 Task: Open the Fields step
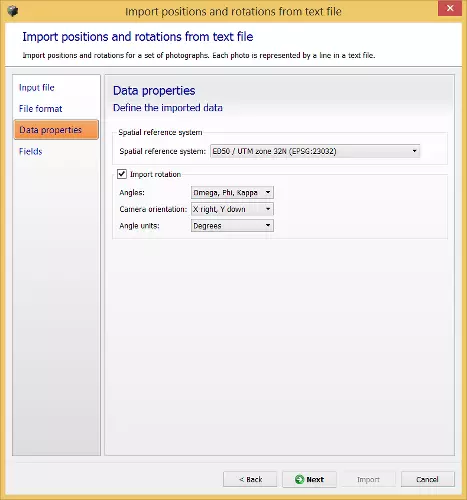(31, 151)
